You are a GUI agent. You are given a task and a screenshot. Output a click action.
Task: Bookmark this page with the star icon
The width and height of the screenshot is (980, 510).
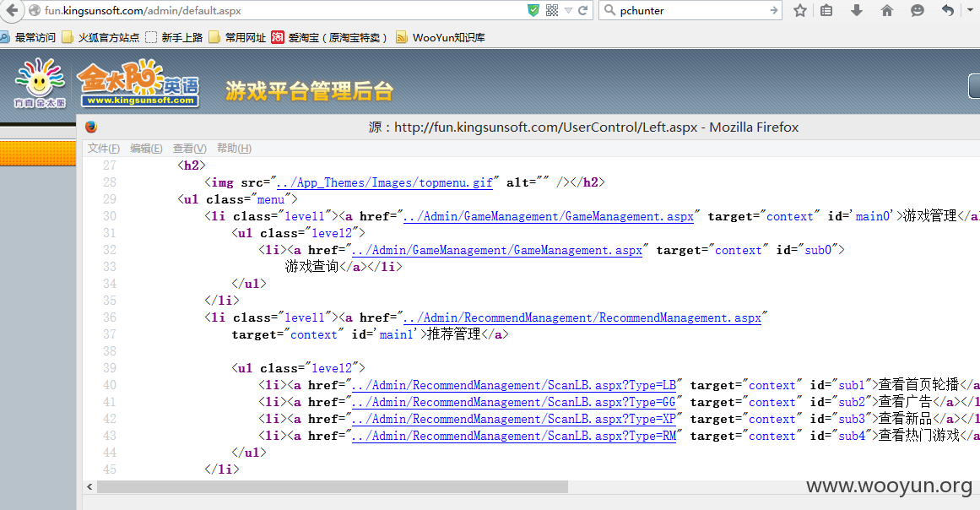coord(800,10)
